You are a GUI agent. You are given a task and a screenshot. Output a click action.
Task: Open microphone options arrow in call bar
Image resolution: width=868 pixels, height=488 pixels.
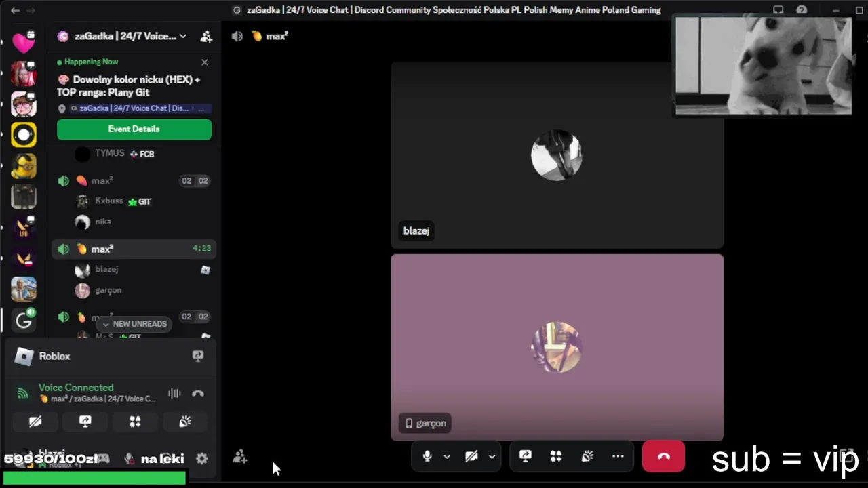coord(447,456)
